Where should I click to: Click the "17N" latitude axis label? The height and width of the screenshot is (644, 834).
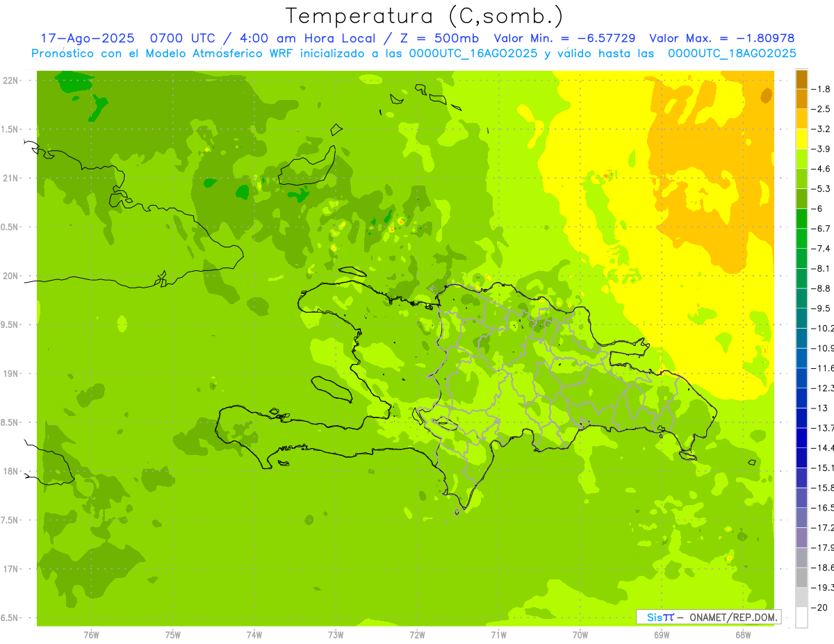[10, 569]
